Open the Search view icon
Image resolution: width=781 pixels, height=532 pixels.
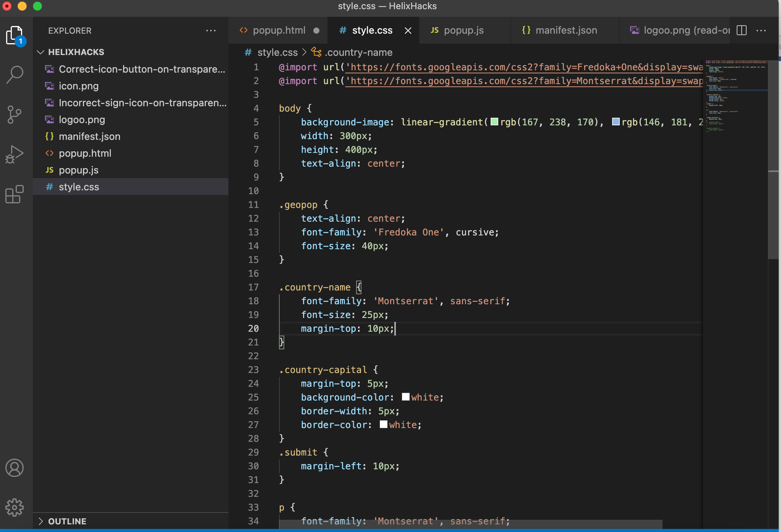(15, 75)
